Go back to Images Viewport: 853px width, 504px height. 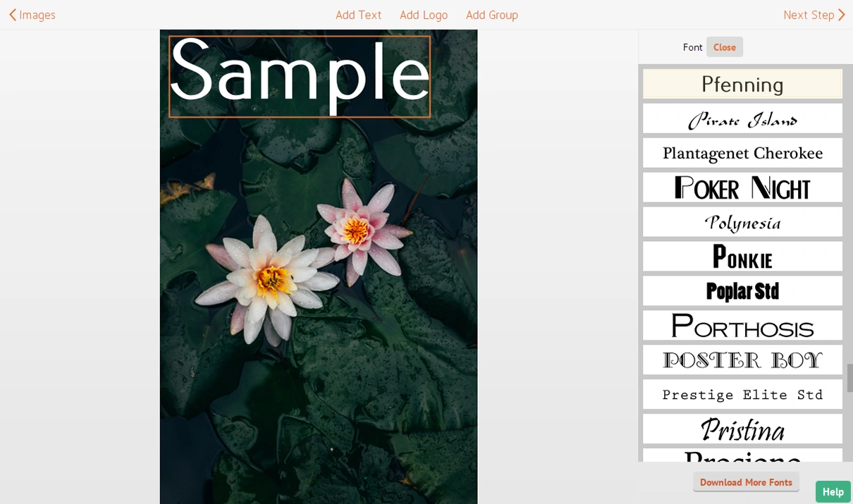click(x=32, y=15)
